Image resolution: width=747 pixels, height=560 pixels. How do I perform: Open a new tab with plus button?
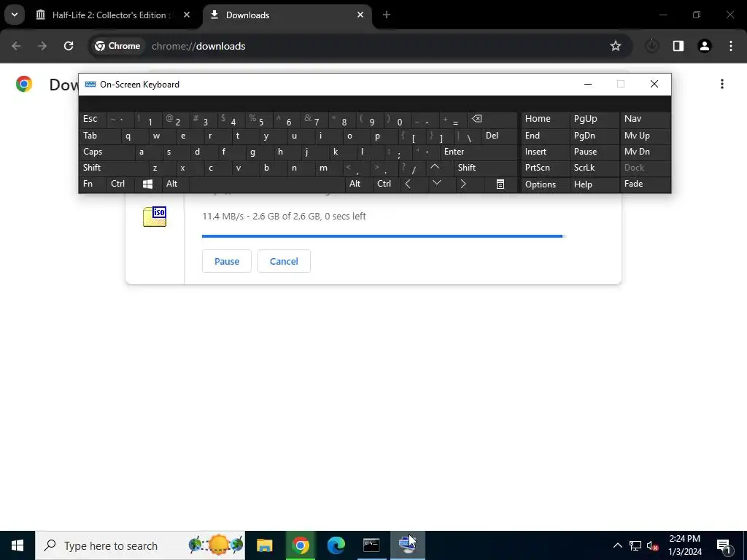pos(387,15)
